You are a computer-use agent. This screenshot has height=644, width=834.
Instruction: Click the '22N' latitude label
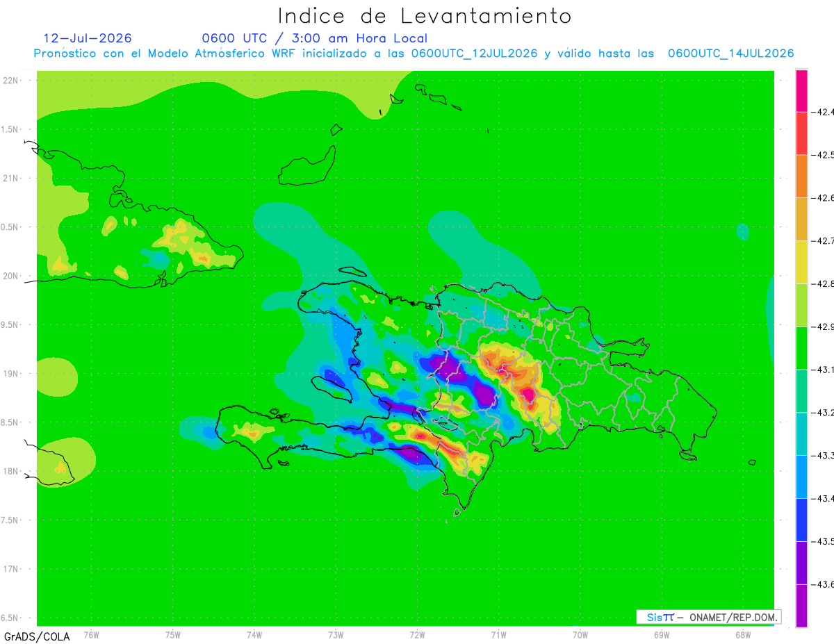tap(10, 81)
